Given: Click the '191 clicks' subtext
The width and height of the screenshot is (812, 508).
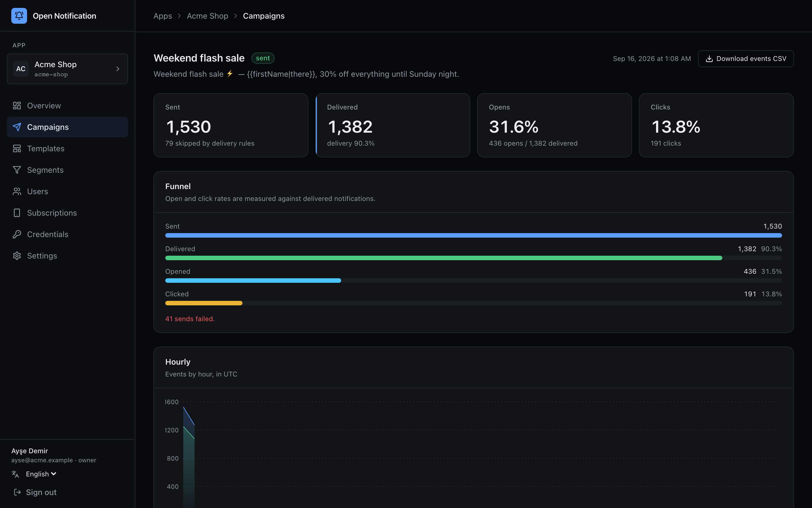Looking at the screenshot, I should (666, 143).
